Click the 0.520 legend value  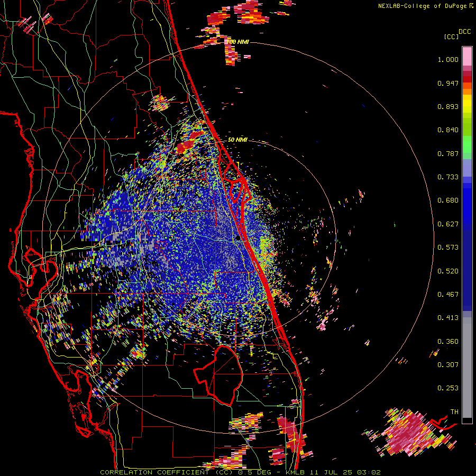tap(448, 271)
